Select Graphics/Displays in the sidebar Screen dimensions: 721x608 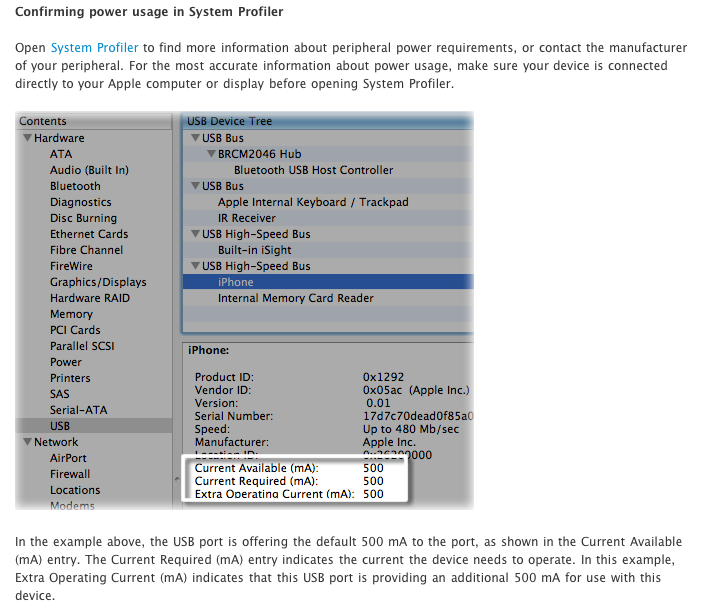(98, 282)
